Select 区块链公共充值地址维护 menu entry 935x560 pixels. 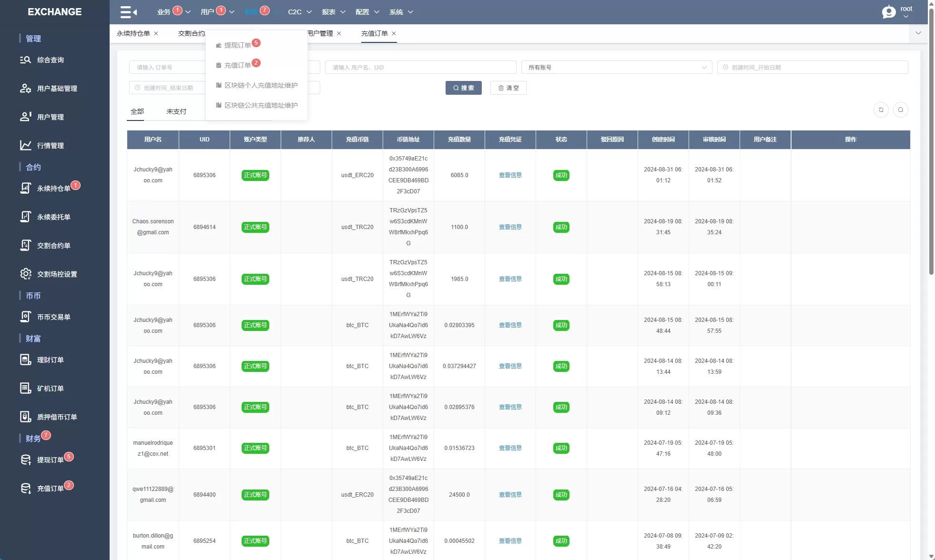[x=261, y=105]
